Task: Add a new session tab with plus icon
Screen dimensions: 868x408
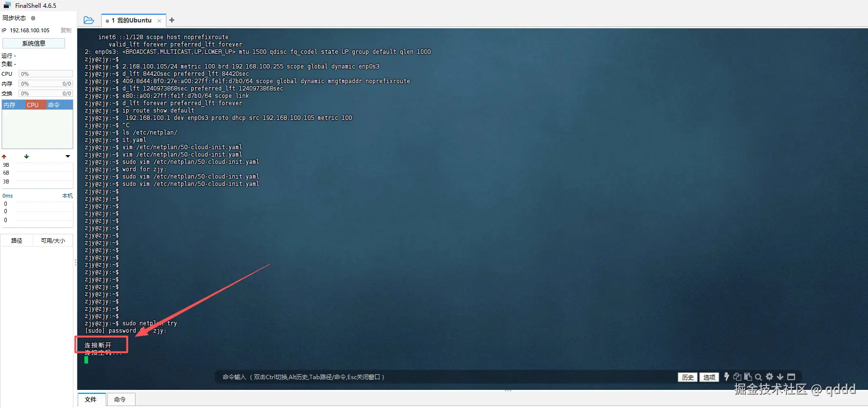Action: pos(172,20)
